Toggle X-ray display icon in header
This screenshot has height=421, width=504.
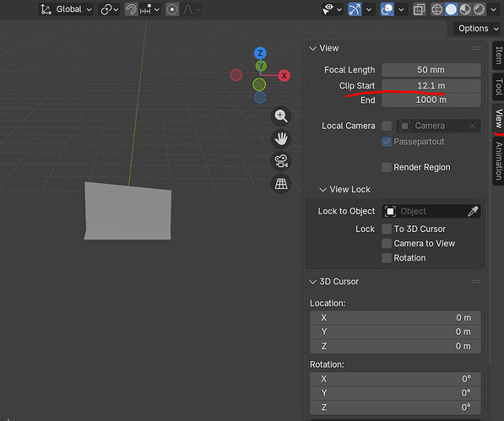419,9
